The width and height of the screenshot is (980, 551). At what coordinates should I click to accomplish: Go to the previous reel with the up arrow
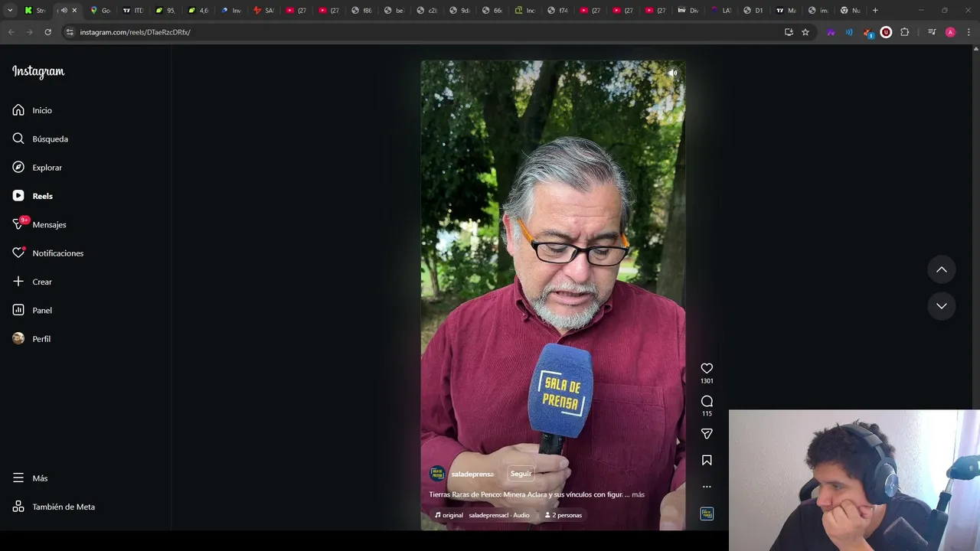(942, 269)
